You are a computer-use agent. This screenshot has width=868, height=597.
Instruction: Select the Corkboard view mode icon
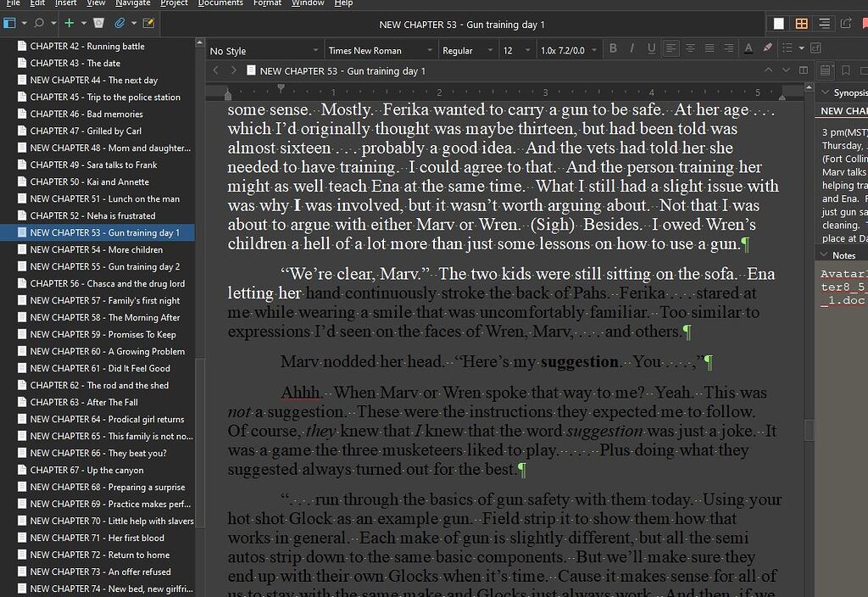pyautogui.click(x=801, y=23)
